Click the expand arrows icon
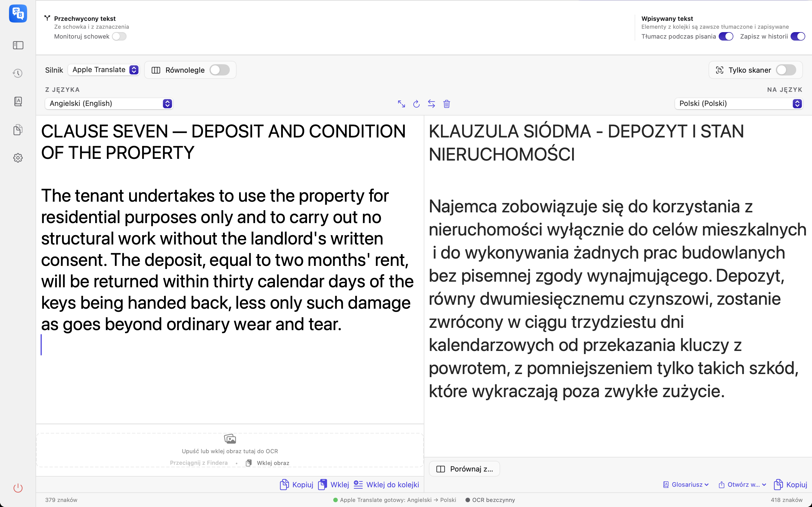The width and height of the screenshot is (812, 507). point(401,104)
